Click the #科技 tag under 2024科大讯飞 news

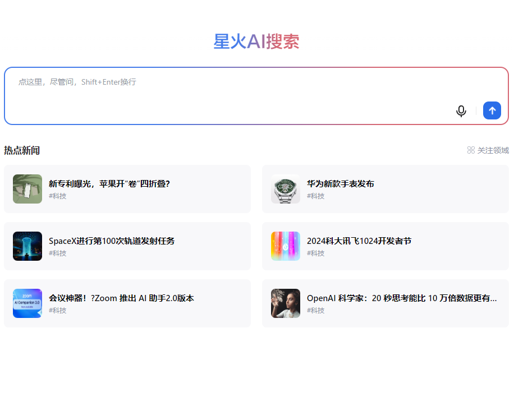click(x=316, y=253)
